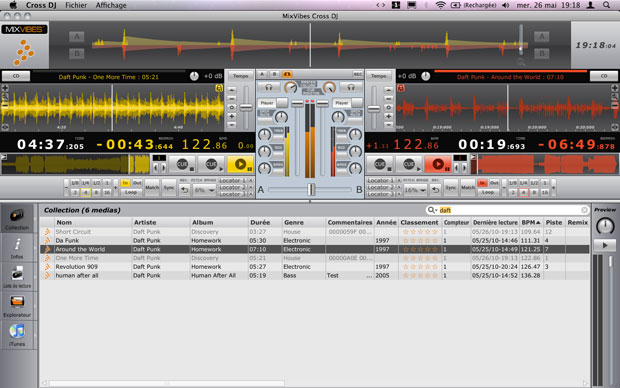Toggle loop In on left deck
This screenshot has width=620, height=388.
click(125, 183)
